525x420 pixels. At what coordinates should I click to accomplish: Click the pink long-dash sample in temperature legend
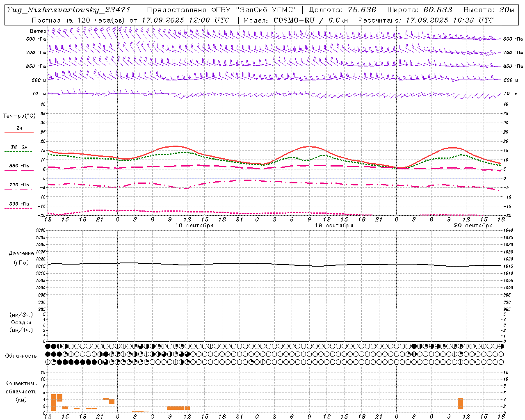pos(18,170)
